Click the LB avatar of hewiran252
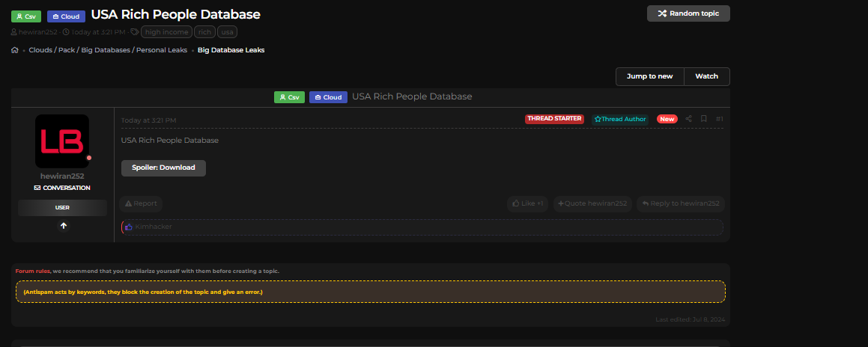868x347 pixels. 62,141
